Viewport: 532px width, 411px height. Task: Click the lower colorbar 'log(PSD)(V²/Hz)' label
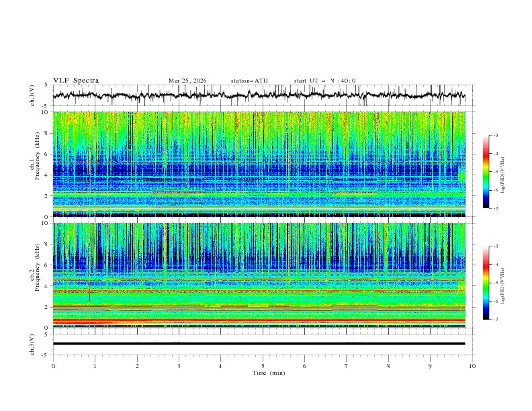click(503, 286)
